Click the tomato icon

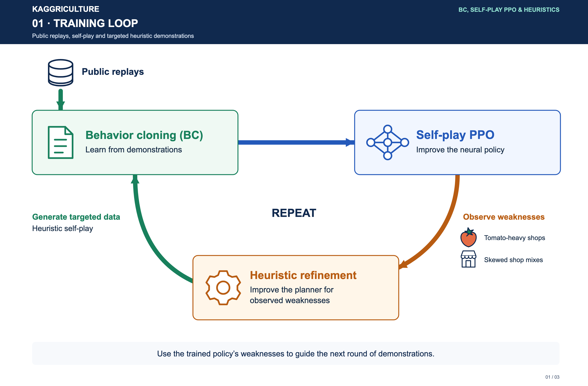[x=468, y=237]
